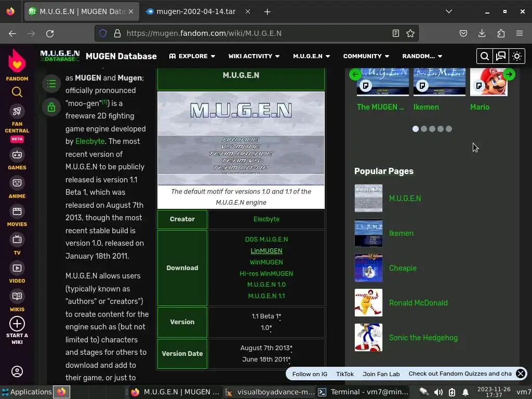Select the fifth carousel pagination dot
This screenshot has height=399, width=532.
coord(449,129)
